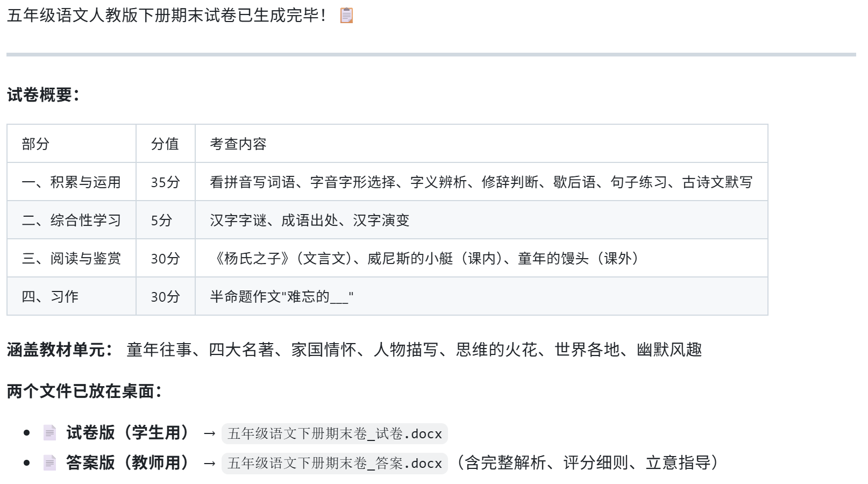This screenshot has height=484, width=868.
Task: Click the table header 分值
Action: [166, 144]
